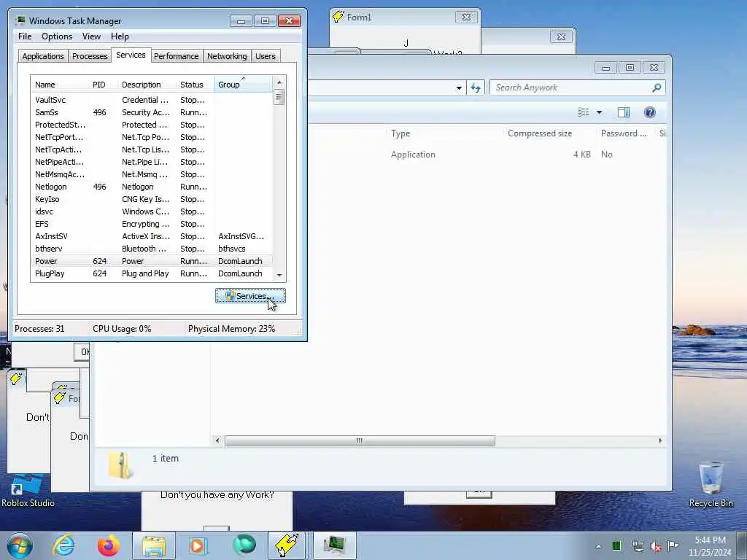The height and width of the screenshot is (560, 747).
Task: Open Windows Explorer taskbar icon
Action: (x=154, y=545)
